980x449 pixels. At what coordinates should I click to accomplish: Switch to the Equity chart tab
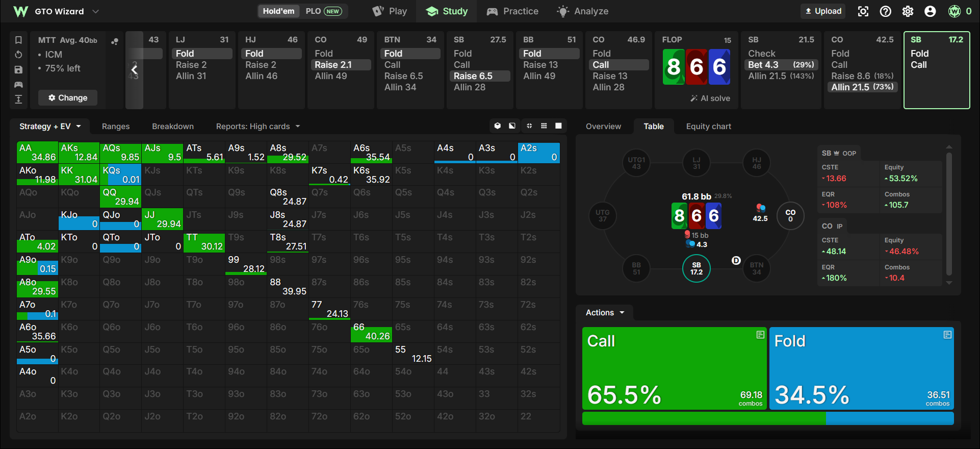(708, 127)
